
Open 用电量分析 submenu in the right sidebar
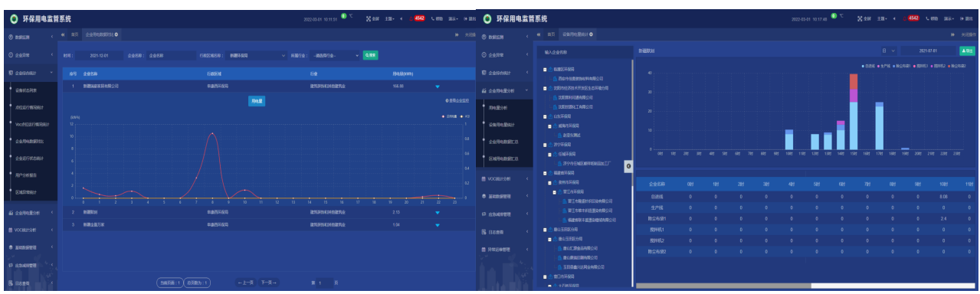click(x=498, y=108)
